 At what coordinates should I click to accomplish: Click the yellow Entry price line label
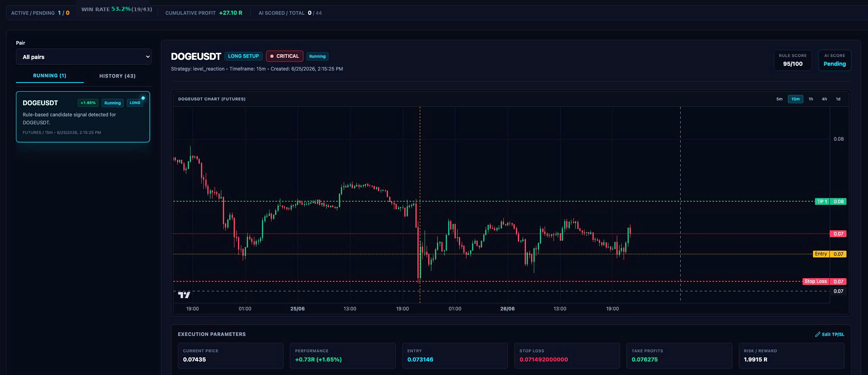tap(821, 254)
